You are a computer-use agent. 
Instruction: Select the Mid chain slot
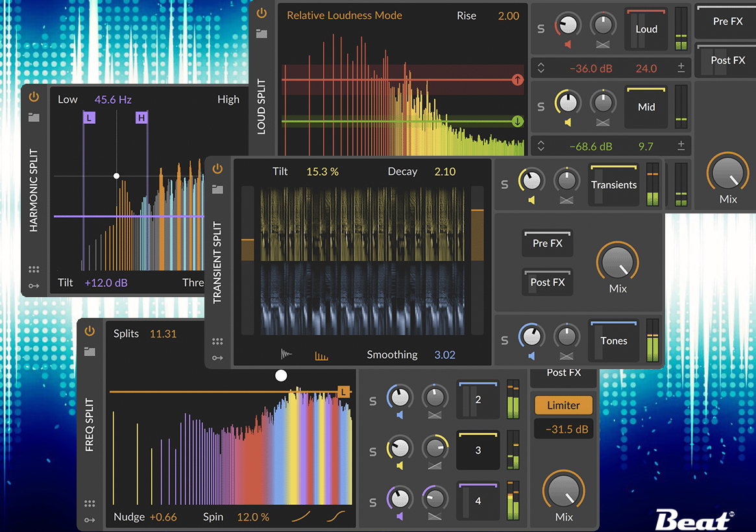(646, 107)
